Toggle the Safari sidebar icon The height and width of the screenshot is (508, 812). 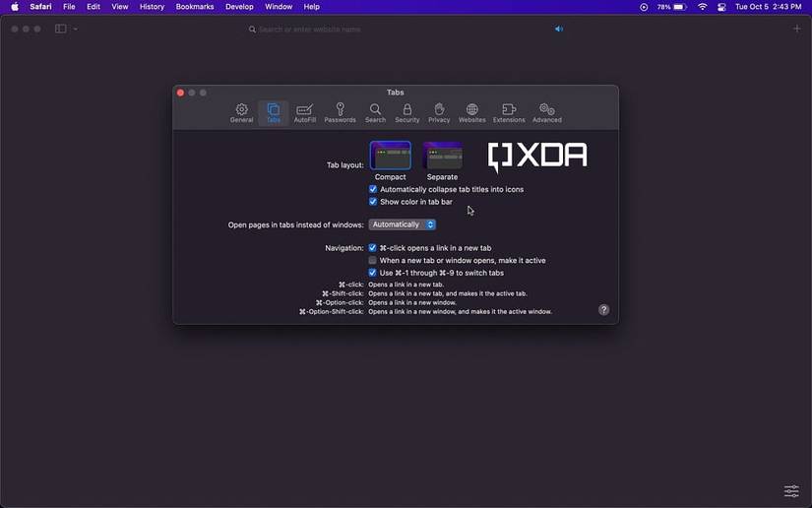point(61,29)
